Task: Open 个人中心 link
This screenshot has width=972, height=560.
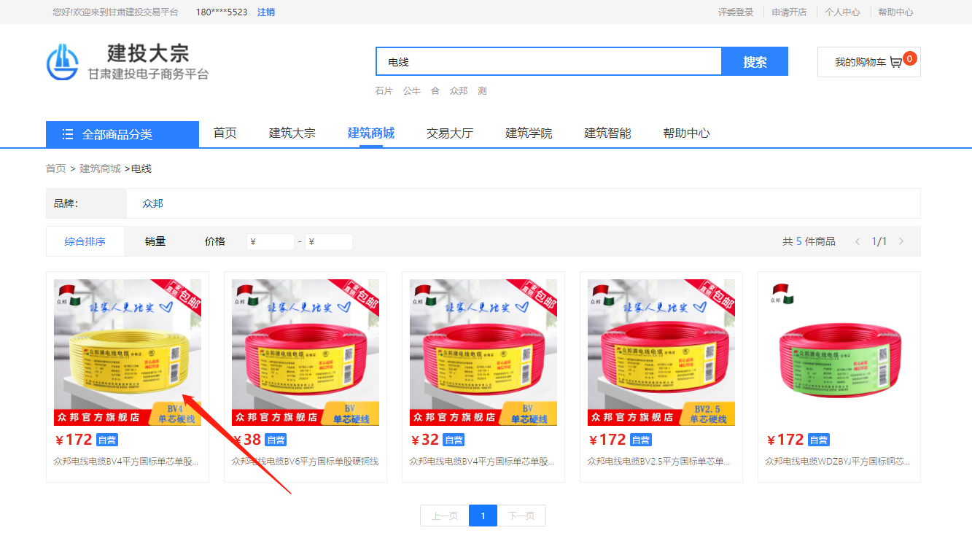Action: click(842, 12)
